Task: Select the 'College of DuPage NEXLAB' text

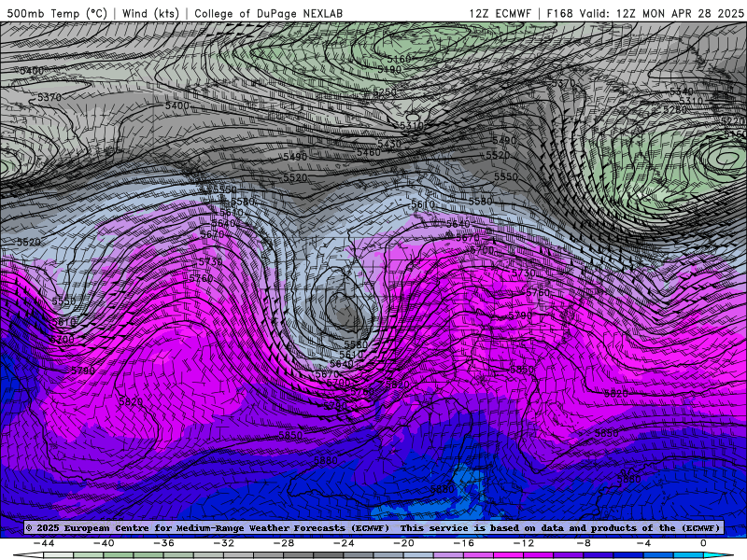Action: tap(268, 13)
